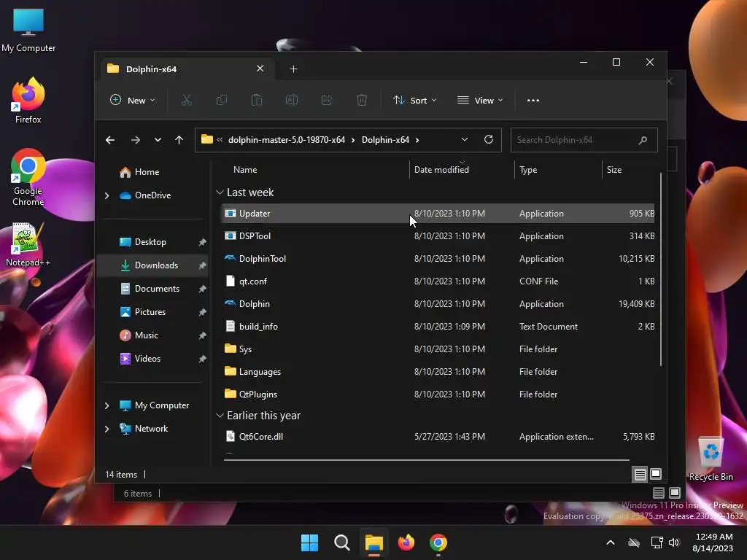Click the vertical scrollbar of file list
747x560 pixels.
[660, 270]
